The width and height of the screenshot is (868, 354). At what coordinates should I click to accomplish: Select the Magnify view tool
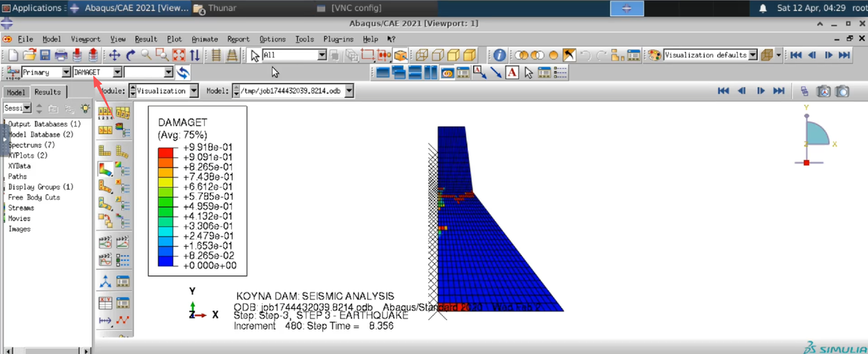pos(146,55)
